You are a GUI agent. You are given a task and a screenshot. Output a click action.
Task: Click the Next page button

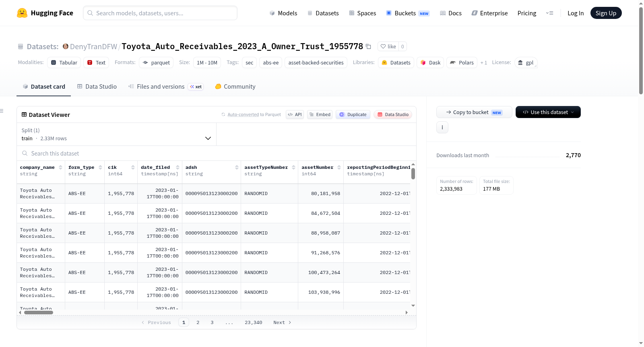[x=282, y=322]
